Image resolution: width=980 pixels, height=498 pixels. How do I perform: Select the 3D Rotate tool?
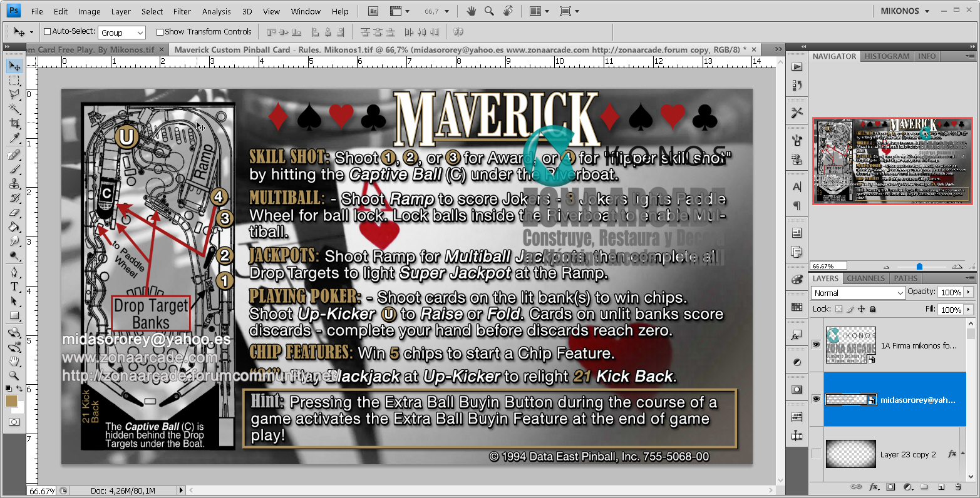[14, 332]
